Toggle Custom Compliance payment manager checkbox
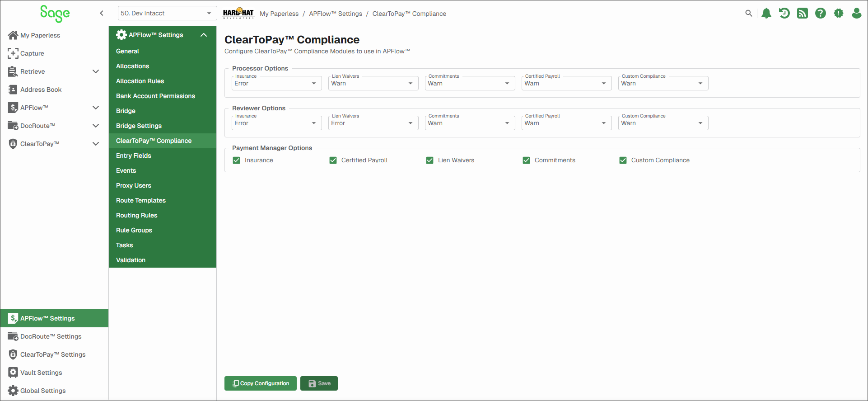 point(623,160)
